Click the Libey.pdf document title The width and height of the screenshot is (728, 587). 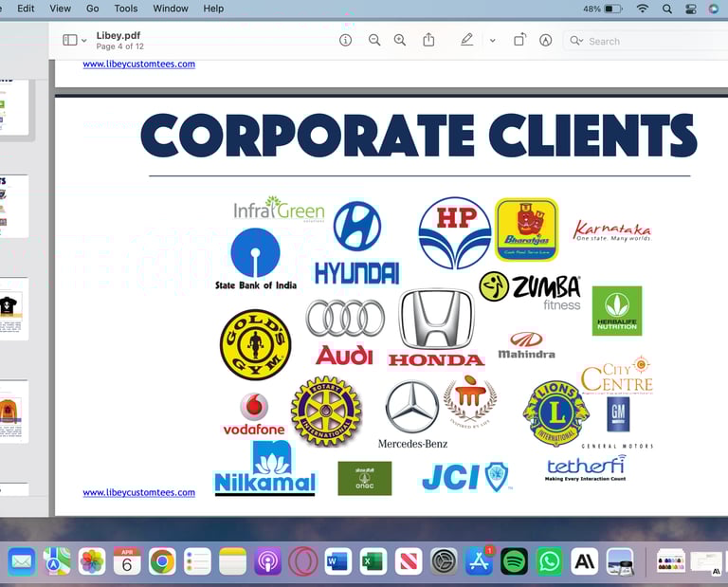point(118,35)
